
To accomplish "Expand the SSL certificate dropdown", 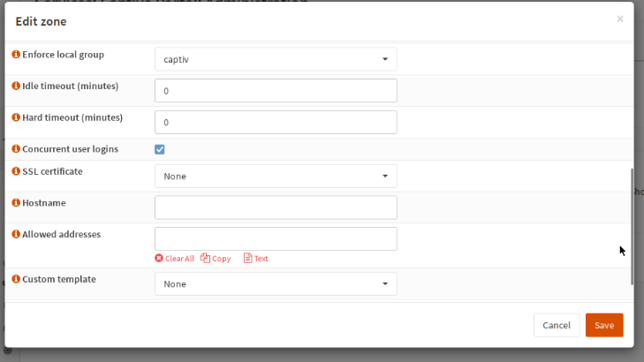I will (276, 177).
